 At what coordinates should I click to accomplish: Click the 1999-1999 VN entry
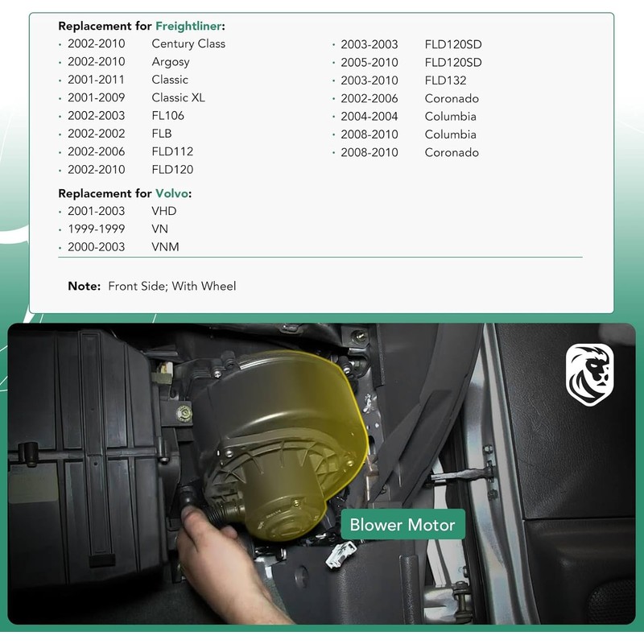click(118, 229)
